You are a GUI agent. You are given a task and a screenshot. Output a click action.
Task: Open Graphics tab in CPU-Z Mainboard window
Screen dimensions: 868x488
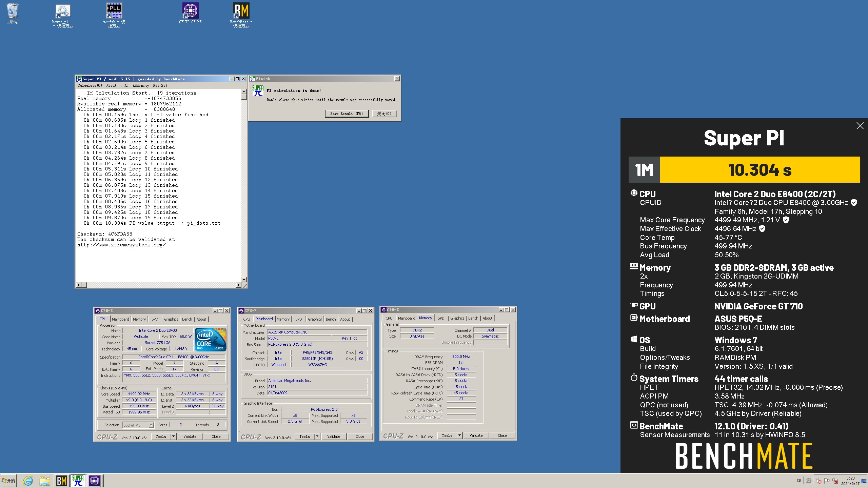pyautogui.click(x=315, y=319)
